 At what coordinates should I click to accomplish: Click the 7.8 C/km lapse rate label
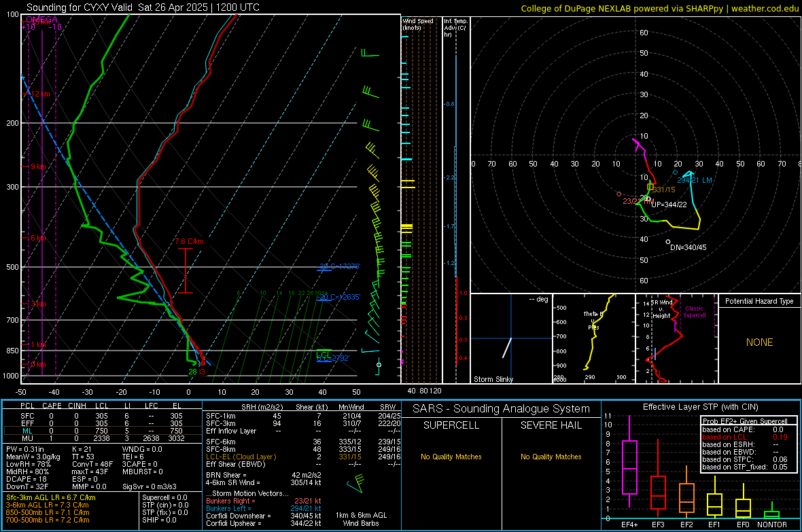tap(189, 241)
